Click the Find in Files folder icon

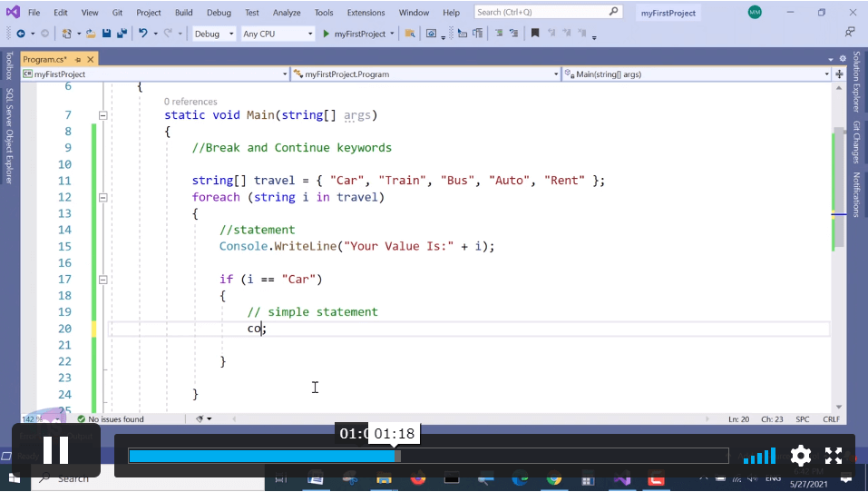(x=410, y=34)
